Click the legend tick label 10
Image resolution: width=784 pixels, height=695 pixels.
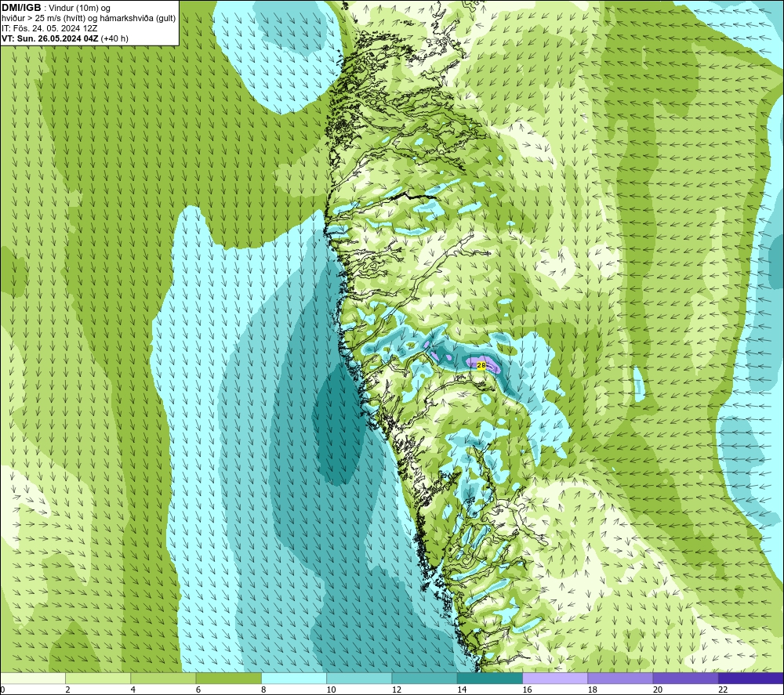332,690
